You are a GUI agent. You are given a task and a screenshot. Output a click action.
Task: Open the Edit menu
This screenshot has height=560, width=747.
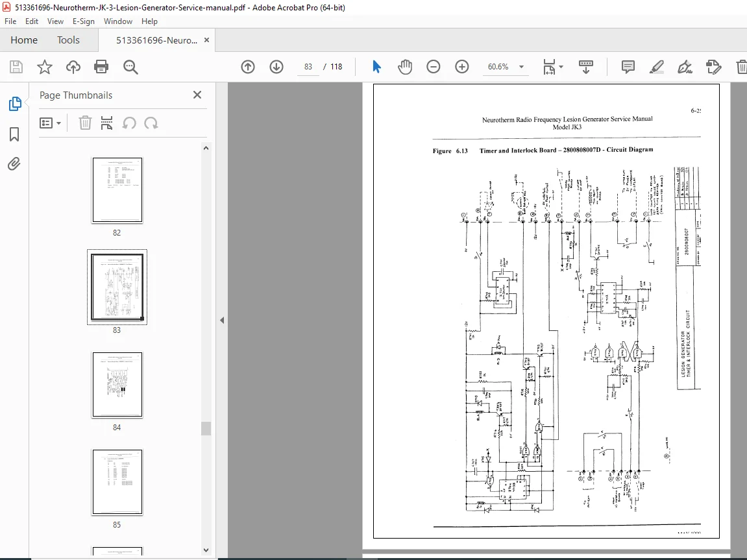pyautogui.click(x=31, y=21)
